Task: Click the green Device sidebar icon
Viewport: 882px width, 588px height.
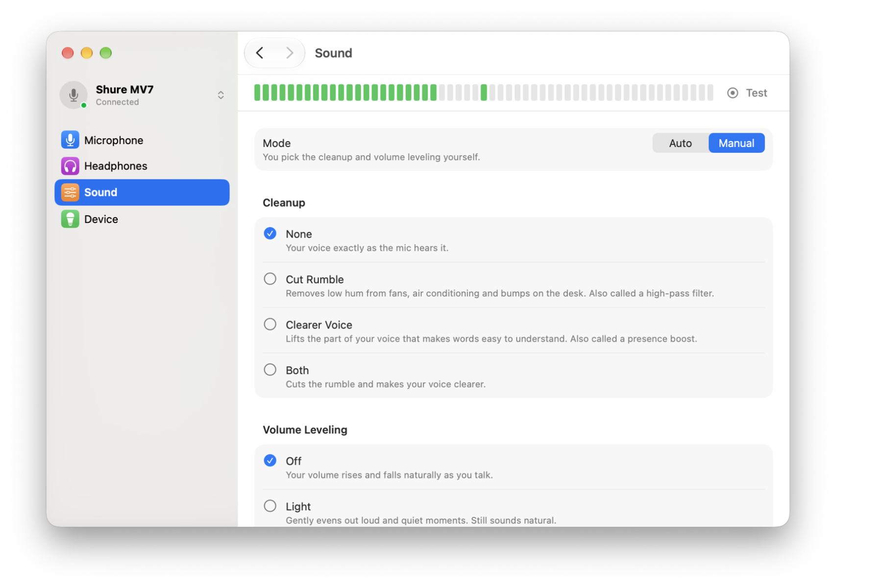Action: (x=70, y=219)
